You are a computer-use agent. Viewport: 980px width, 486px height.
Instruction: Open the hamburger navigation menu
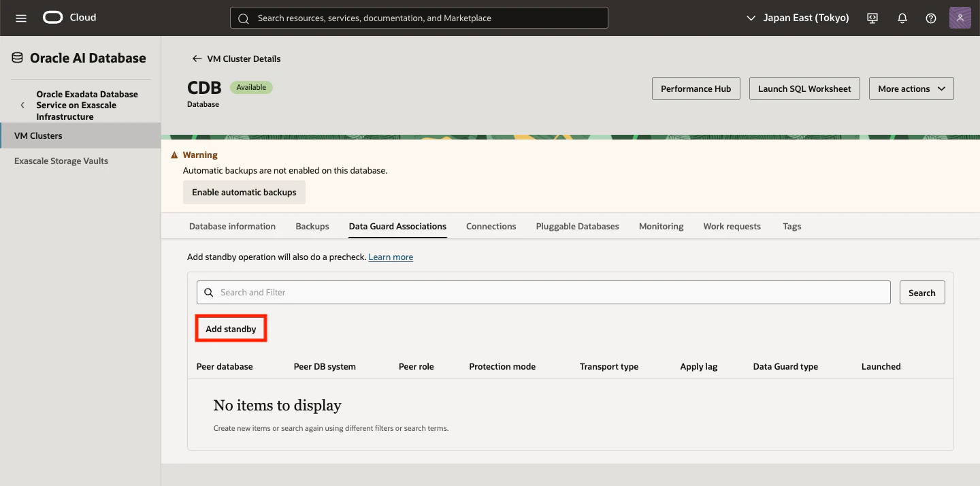tap(21, 18)
